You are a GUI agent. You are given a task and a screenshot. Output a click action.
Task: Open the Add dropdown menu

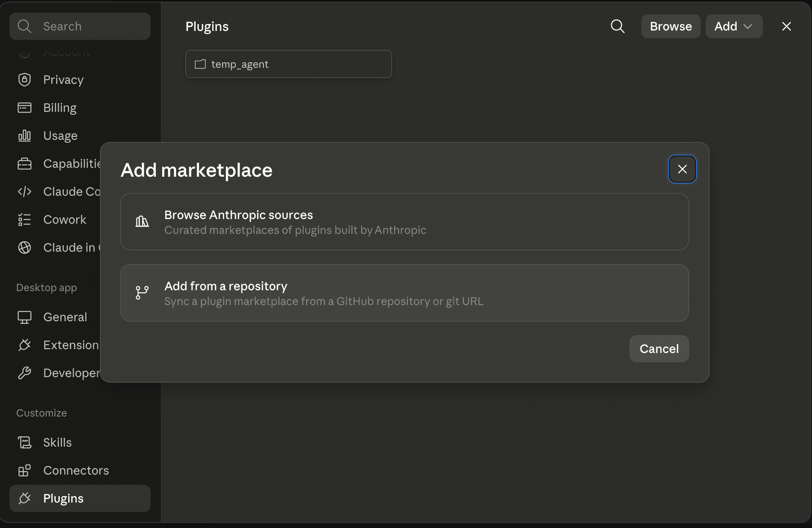[x=734, y=26]
